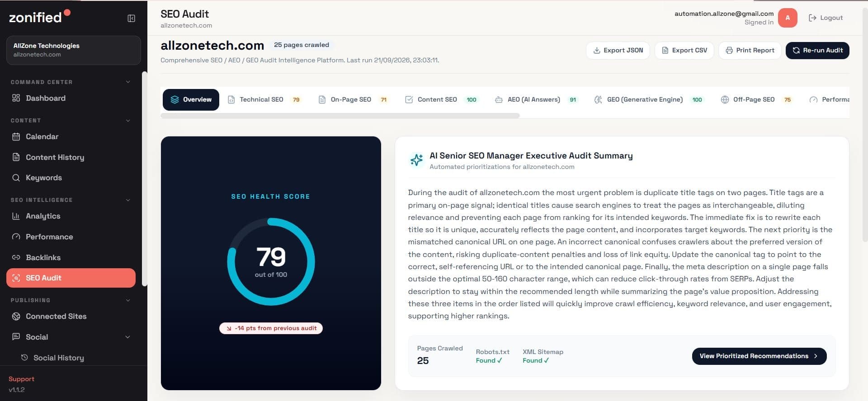
Task: Collapse the SEO Intelligence section
Action: point(128,200)
